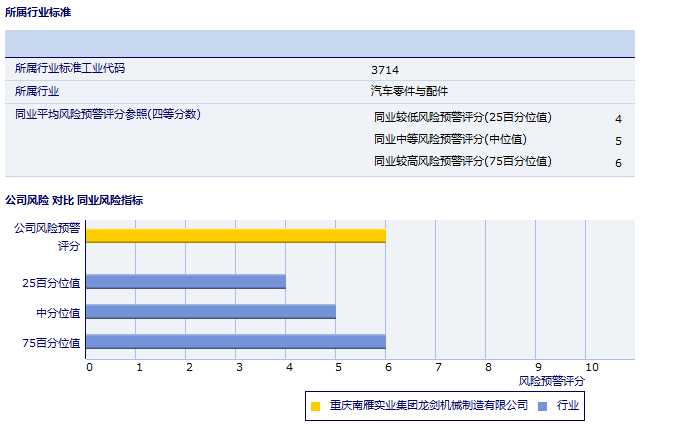This screenshot has width=692, height=425.
Task: Click the 75百分位值 y-axis label
Action: point(51,342)
